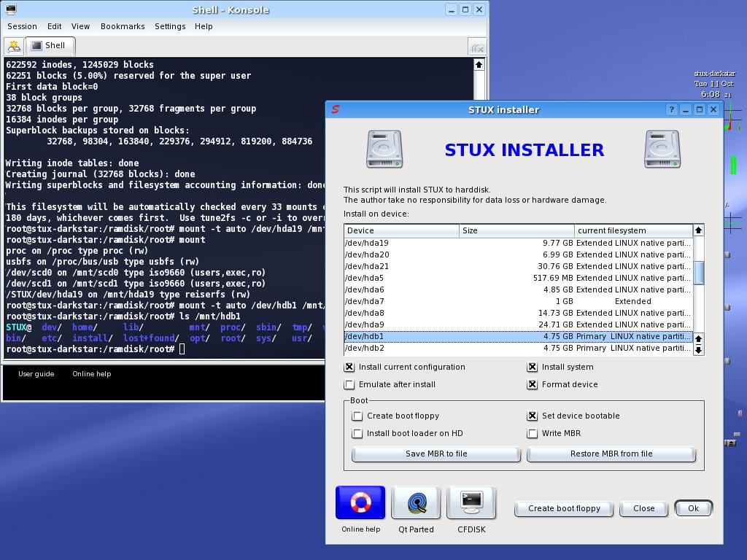747x560 pixels.
Task: Click Restore MBR from file button
Action: pyautogui.click(x=611, y=454)
